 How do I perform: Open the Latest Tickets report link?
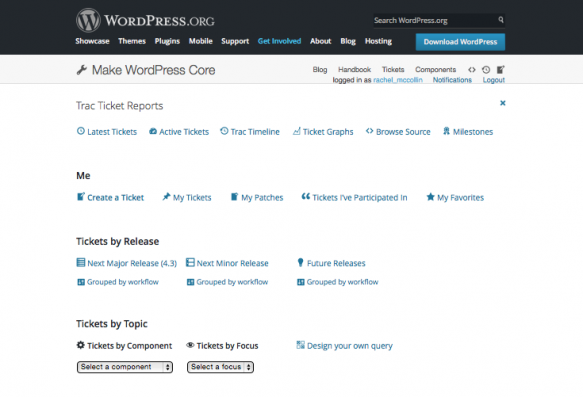click(112, 132)
